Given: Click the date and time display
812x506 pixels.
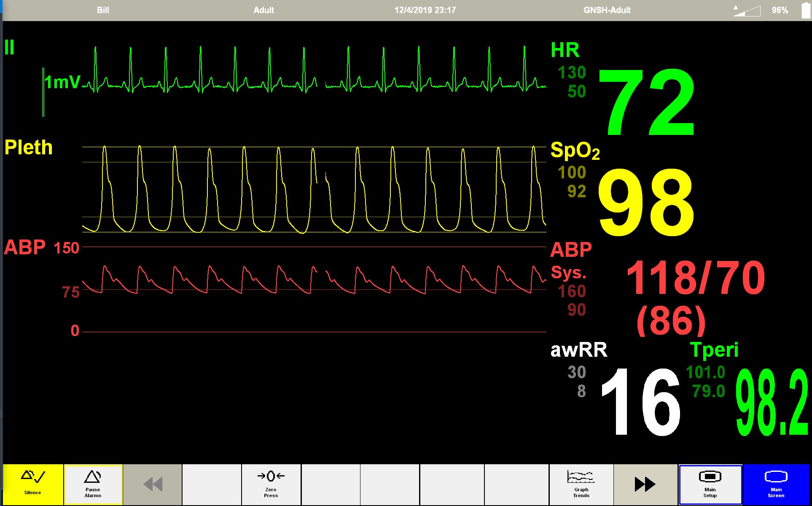Looking at the screenshot, I should point(425,10).
